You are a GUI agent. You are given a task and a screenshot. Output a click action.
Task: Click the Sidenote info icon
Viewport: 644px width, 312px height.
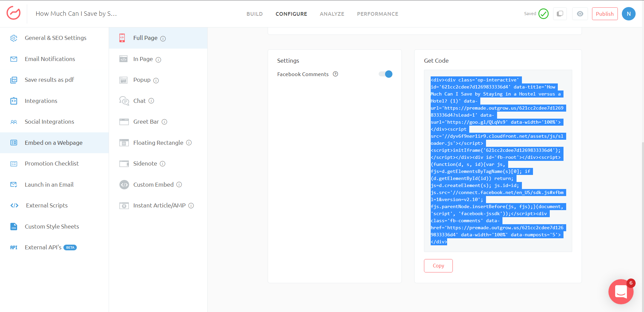pyautogui.click(x=163, y=164)
